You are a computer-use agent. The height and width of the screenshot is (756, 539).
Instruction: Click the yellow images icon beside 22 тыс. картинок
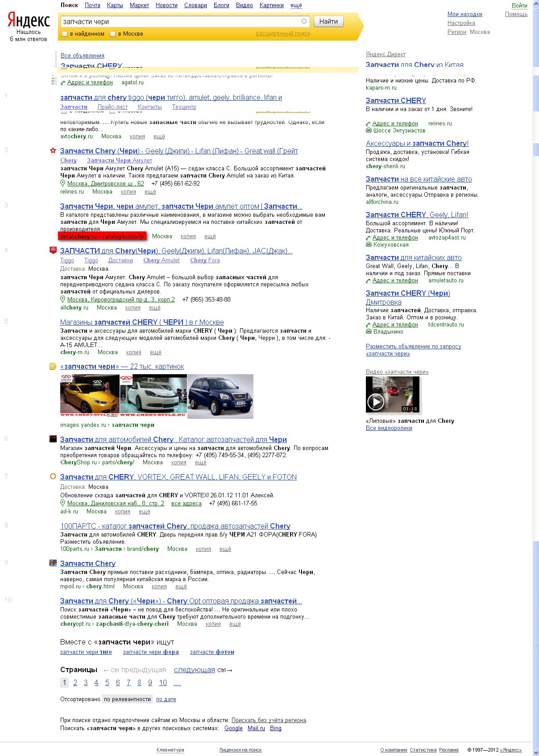click(x=53, y=366)
